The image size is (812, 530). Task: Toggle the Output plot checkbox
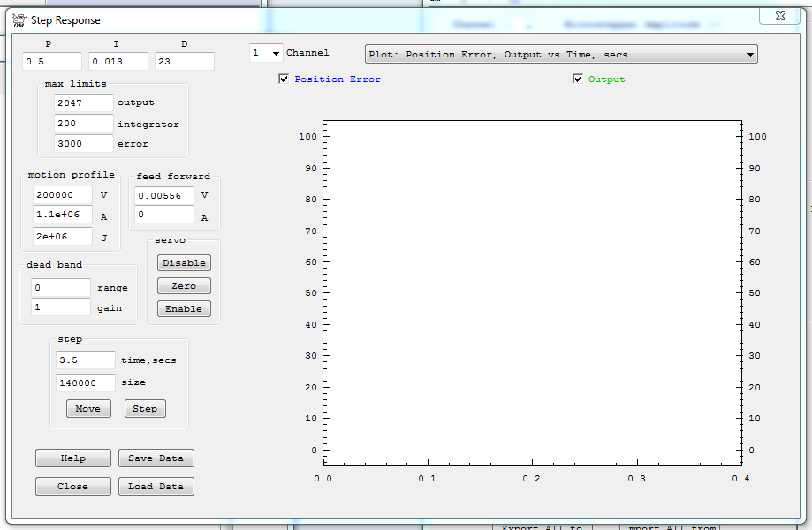pyautogui.click(x=578, y=79)
